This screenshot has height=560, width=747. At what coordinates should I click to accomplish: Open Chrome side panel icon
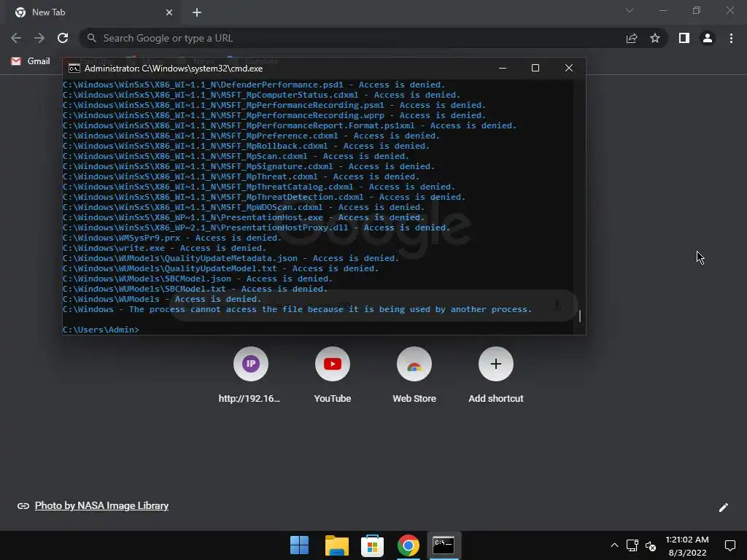[x=684, y=38]
